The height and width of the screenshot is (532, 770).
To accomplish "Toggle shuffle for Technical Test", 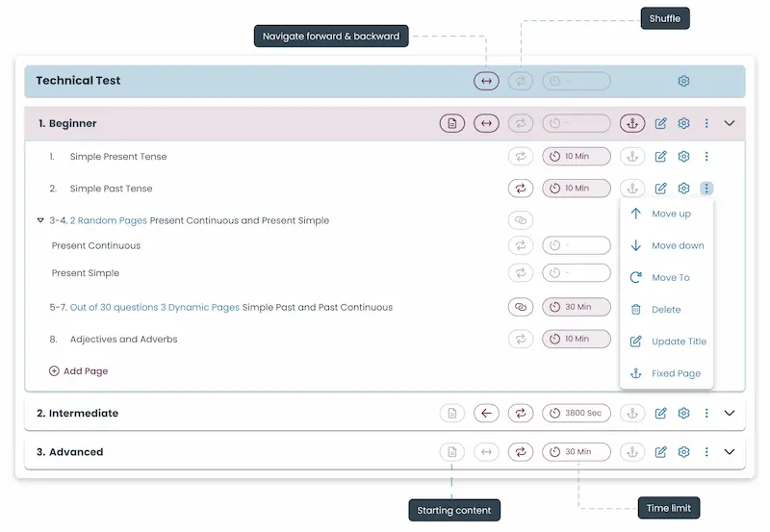I will pos(521,81).
